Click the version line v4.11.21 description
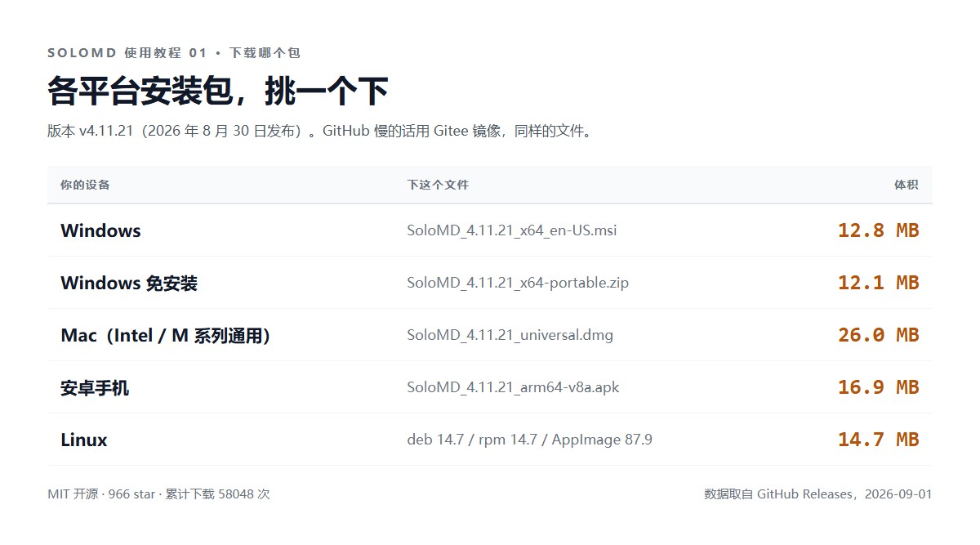This screenshot has height=545, width=980. [319, 131]
